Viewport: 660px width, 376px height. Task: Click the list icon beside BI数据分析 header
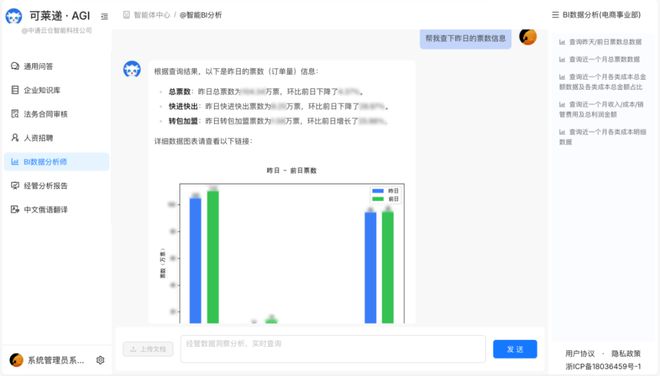coord(556,15)
